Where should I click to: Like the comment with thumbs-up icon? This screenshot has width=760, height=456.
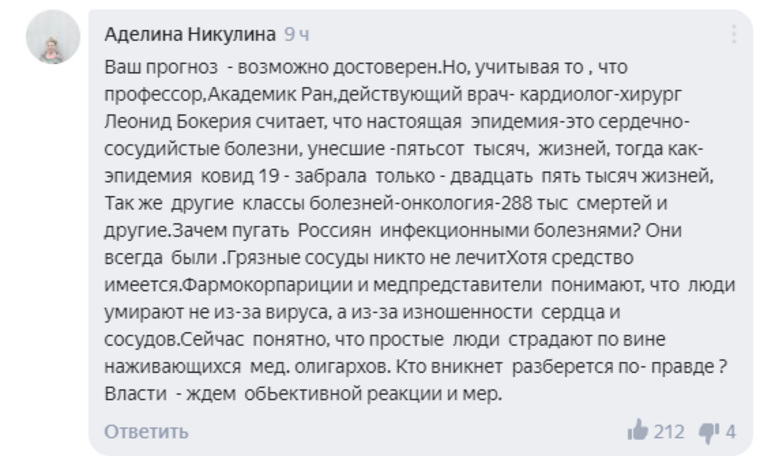point(637,431)
